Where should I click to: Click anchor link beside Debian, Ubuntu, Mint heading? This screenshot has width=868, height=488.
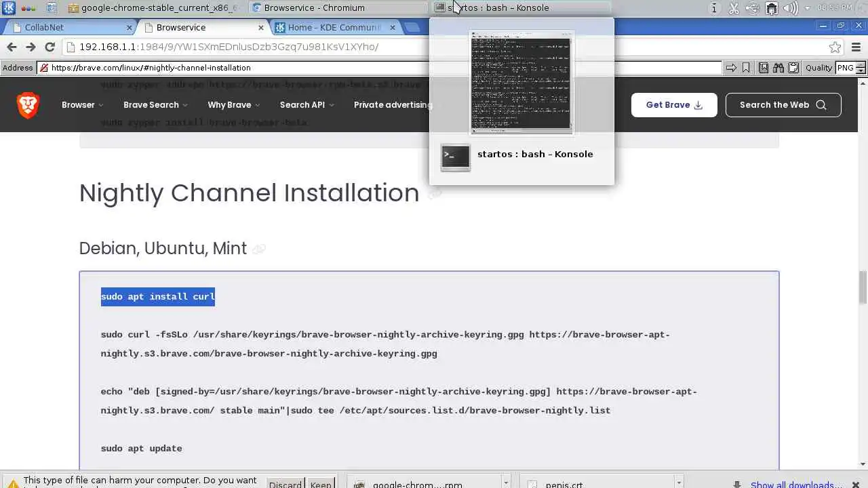tap(258, 249)
